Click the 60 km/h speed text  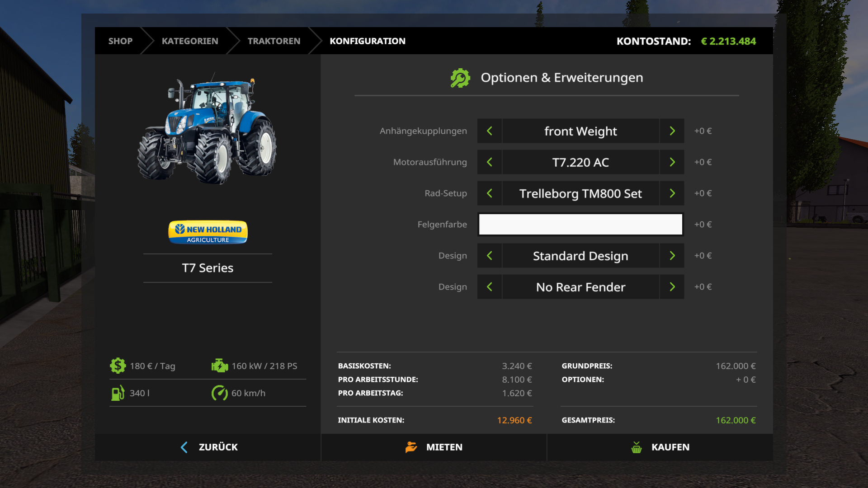248,393
